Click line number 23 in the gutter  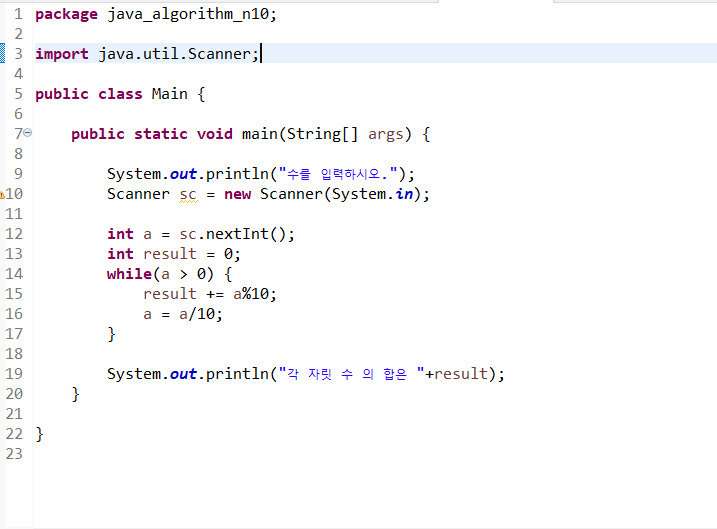click(x=14, y=454)
